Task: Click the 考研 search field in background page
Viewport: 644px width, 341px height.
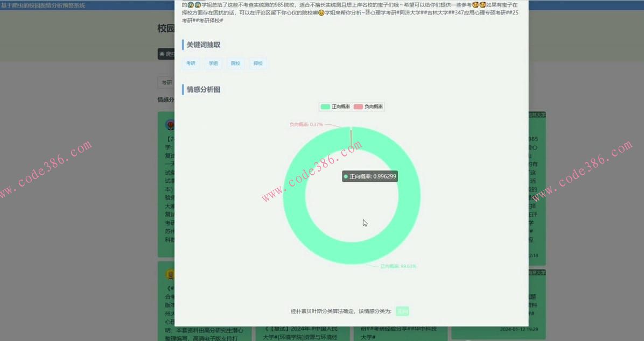Action: 166,82
